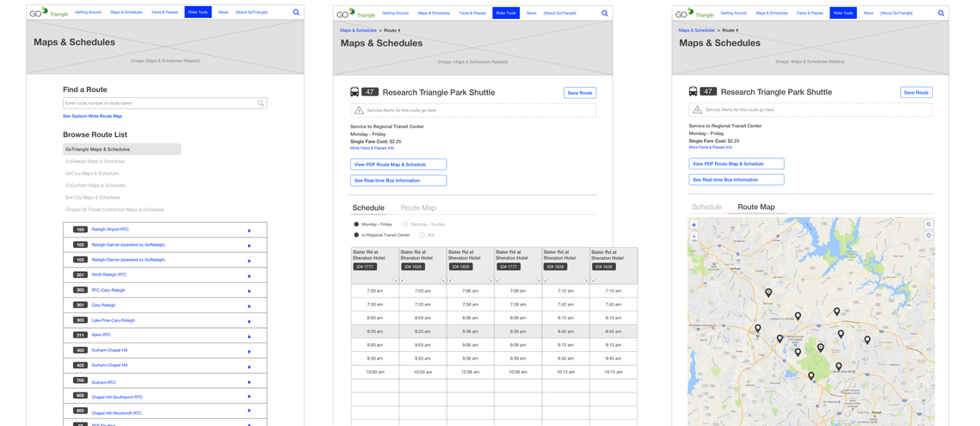
Task: Open the See System-Wide Route Map link
Action: (93, 116)
